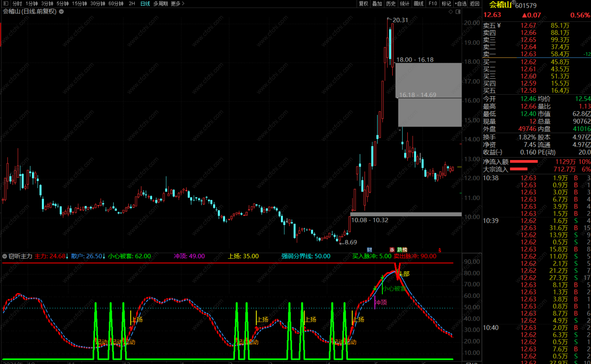591x364 pixels.
Task: Click the red S marker on the time axis
Action: pyautogui.click(x=440, y=250)
